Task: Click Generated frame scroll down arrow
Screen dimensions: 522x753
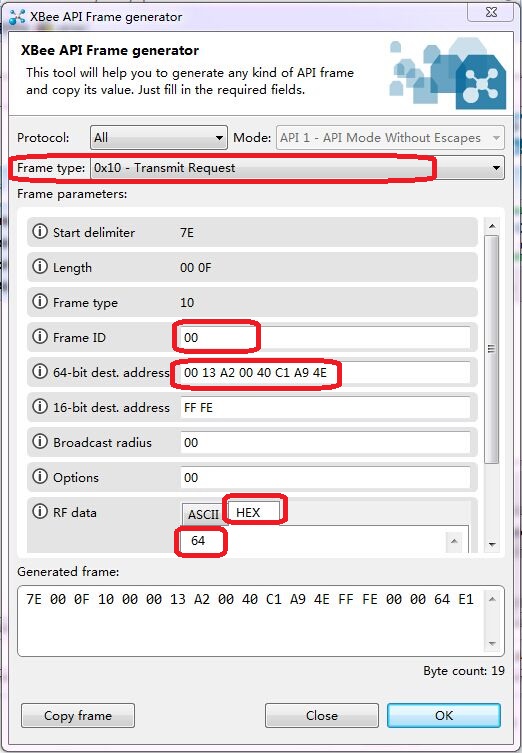Action: (492, 643)
